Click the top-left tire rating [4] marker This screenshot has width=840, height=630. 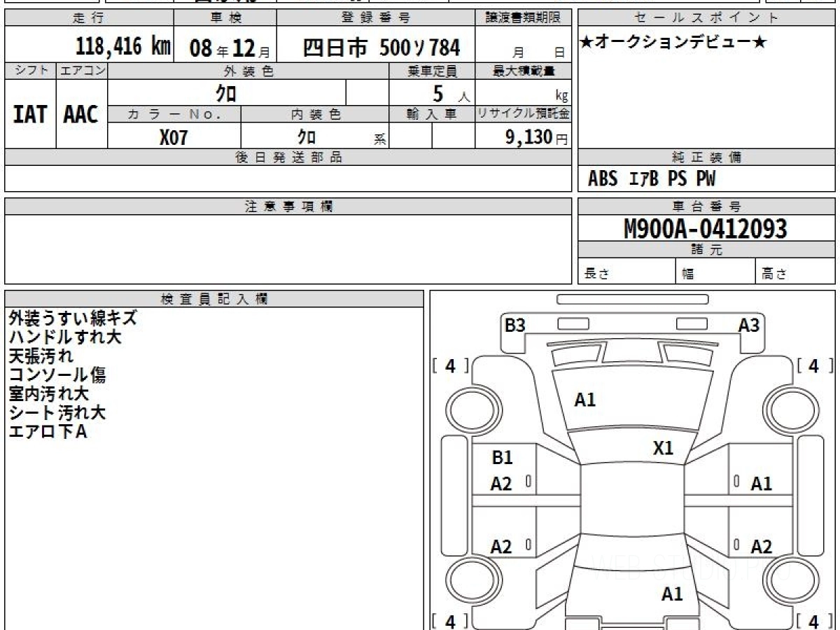[x=450, y=366]
